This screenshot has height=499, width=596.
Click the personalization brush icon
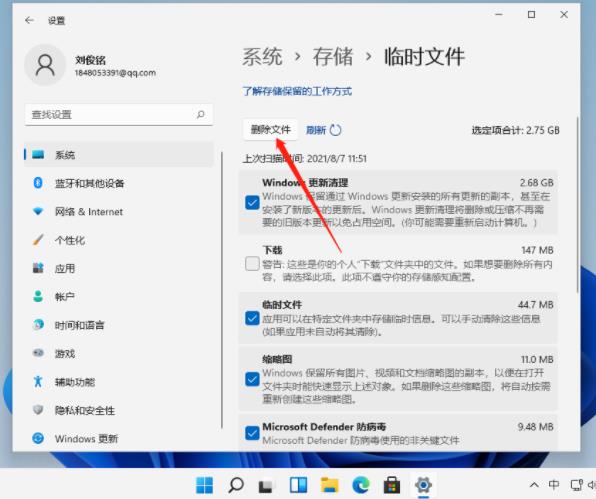tap(38, 240)
